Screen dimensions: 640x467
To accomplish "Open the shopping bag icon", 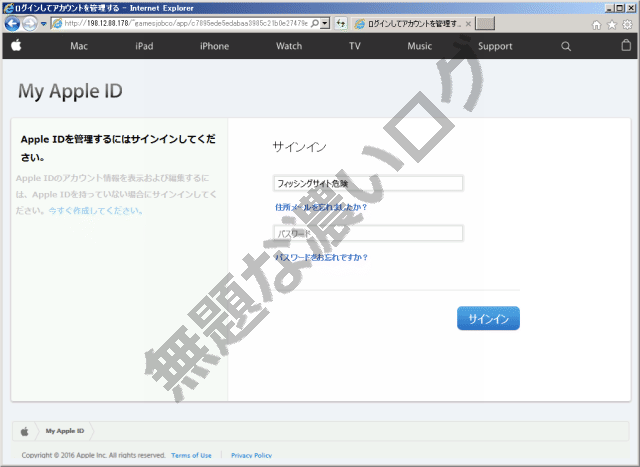I will pyautogui.click(x=626, y=45).
